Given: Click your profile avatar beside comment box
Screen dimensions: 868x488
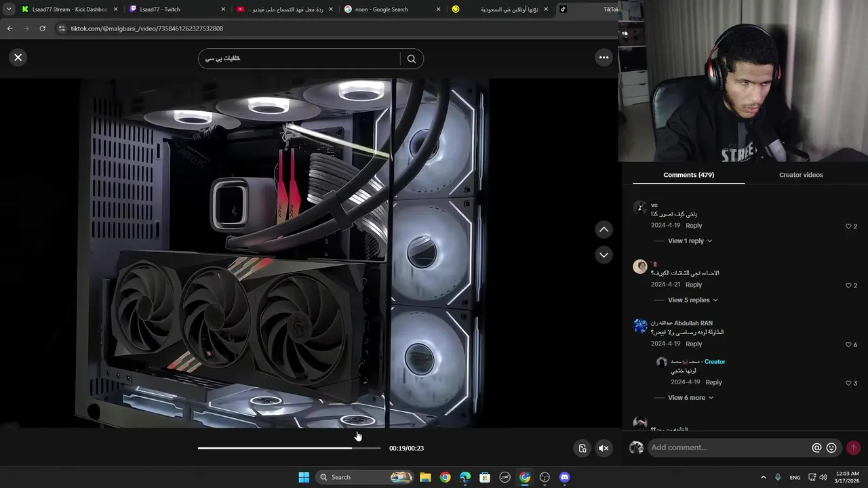Looking at the screenshot, I should tap(636, 448).
